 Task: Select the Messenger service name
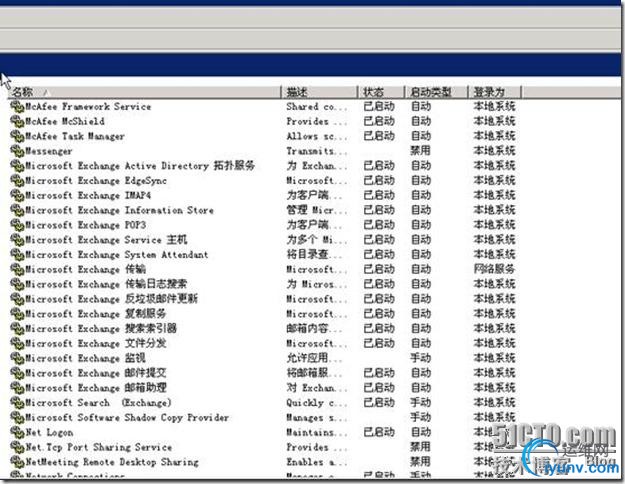pos(49,151)
